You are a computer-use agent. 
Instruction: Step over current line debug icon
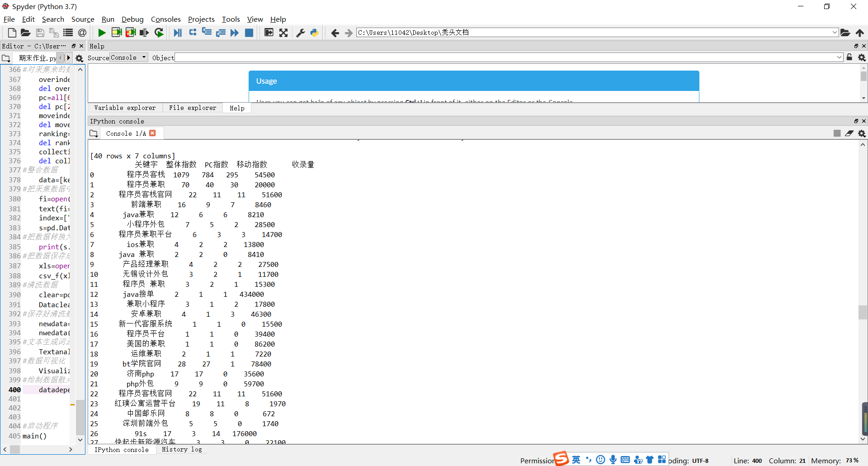pos(193,33)
